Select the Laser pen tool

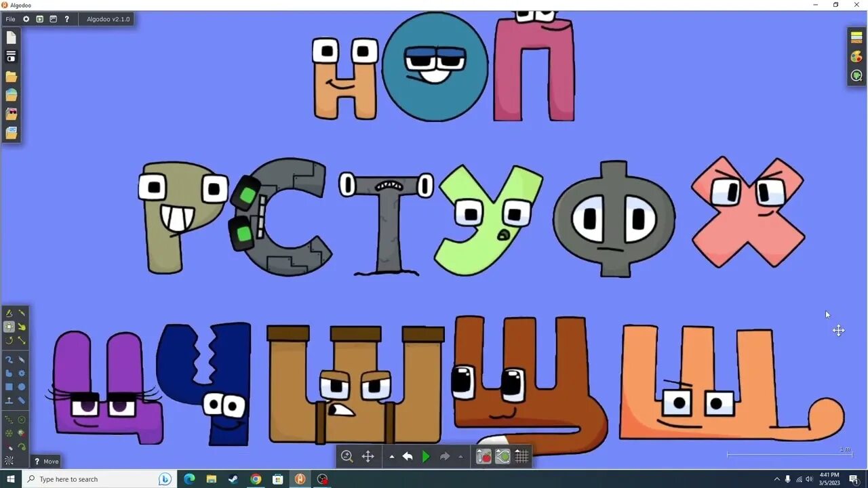[x=9, y=447]
